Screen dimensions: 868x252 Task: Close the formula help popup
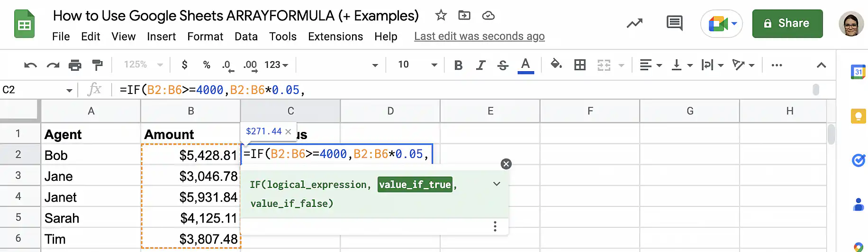pyautogui.click(x=506, y=164)
